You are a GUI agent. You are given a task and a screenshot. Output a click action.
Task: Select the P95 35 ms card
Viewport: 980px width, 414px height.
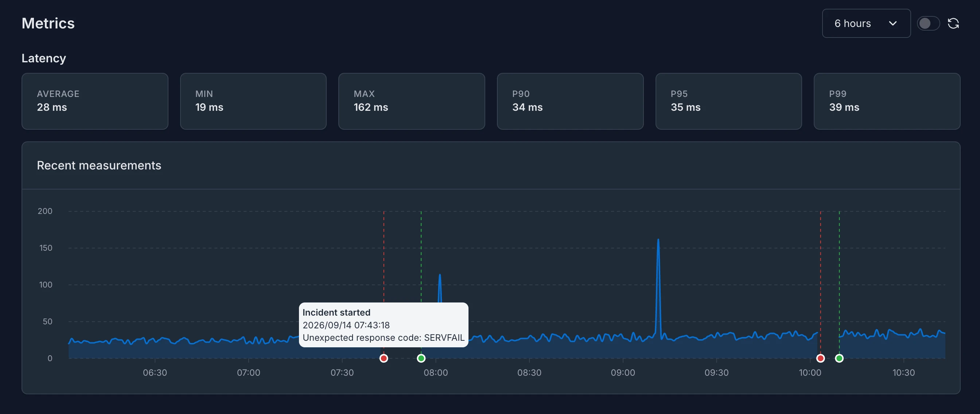[x=728, y=101]
